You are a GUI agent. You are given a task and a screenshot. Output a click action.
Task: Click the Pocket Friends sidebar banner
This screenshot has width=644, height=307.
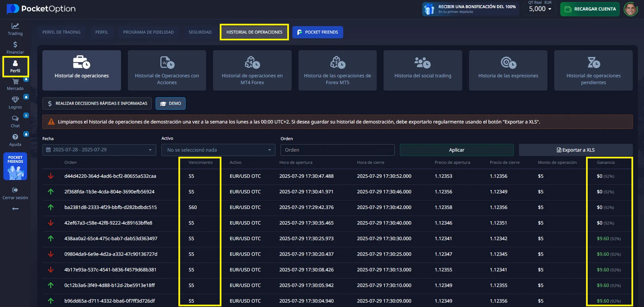(15, 166)
